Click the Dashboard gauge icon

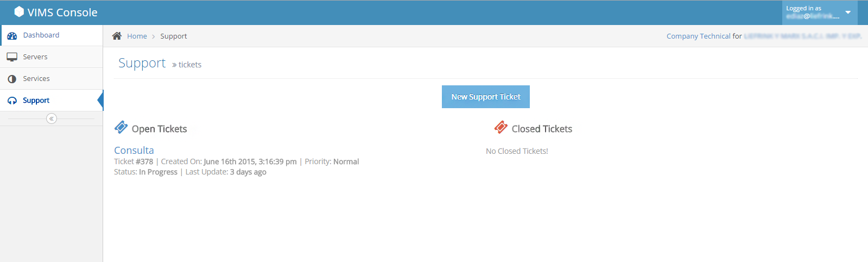pos(12,35)
